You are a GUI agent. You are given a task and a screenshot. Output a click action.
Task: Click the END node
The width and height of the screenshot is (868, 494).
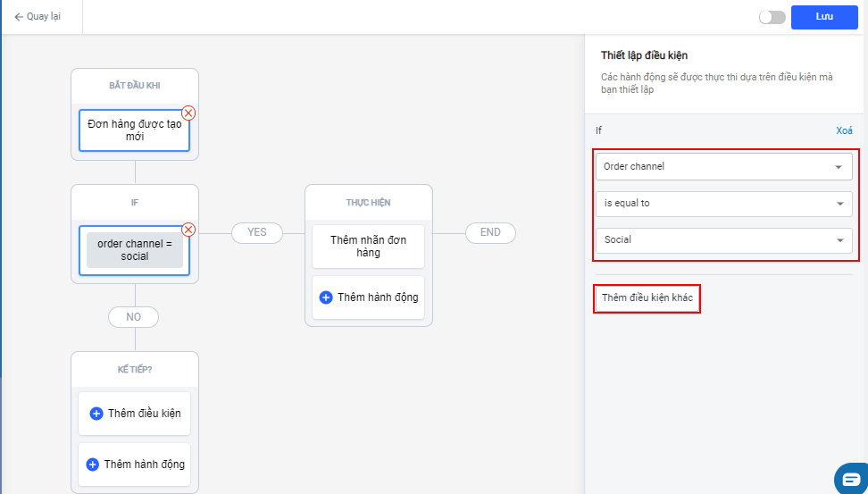490,232
